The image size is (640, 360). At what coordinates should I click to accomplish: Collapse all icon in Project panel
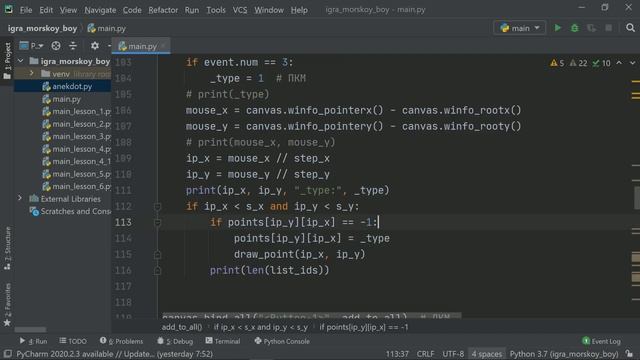73,46
